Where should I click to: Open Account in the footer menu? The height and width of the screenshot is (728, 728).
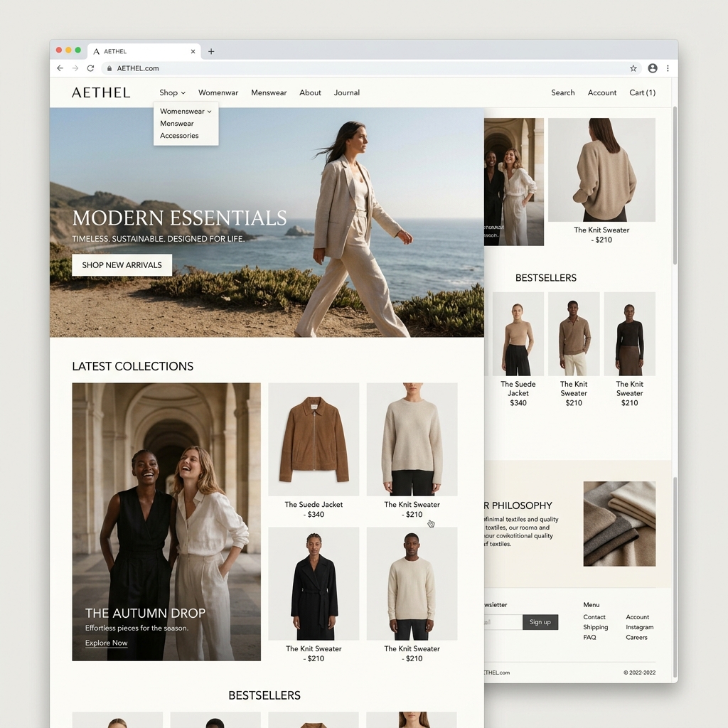click(638, 617)
